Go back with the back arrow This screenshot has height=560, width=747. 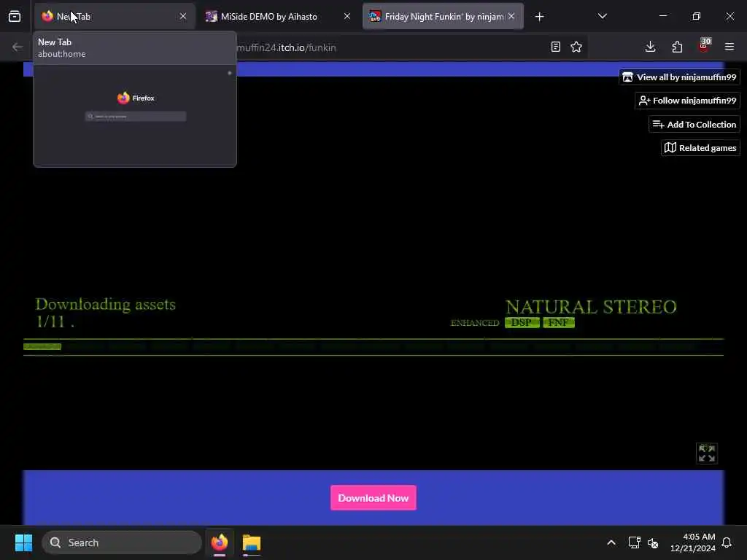[18, 47]
